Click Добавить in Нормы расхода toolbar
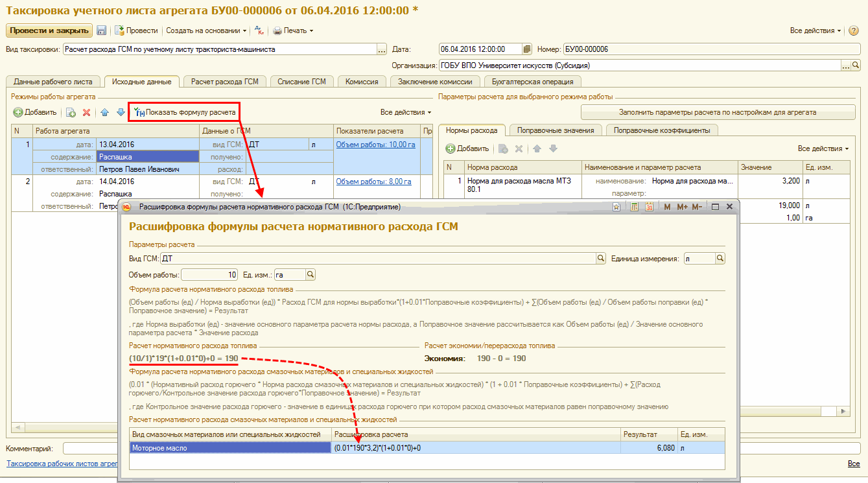The image size is (868, 483). tap(467, 148)
